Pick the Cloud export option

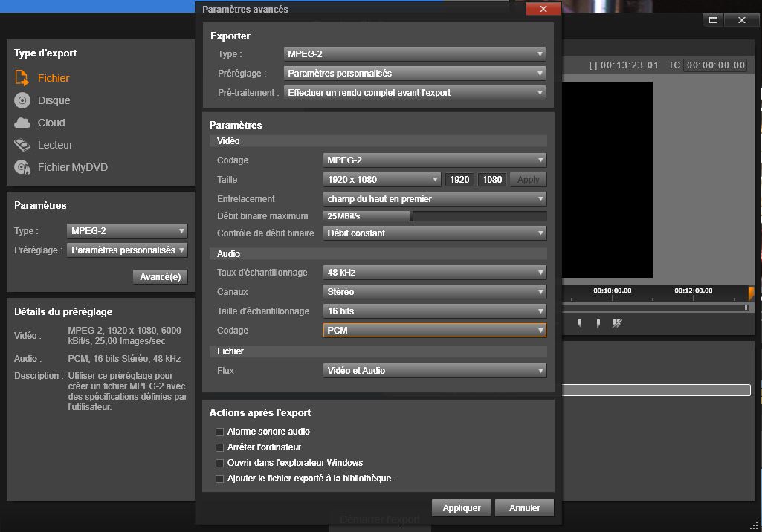coord(39,123)
